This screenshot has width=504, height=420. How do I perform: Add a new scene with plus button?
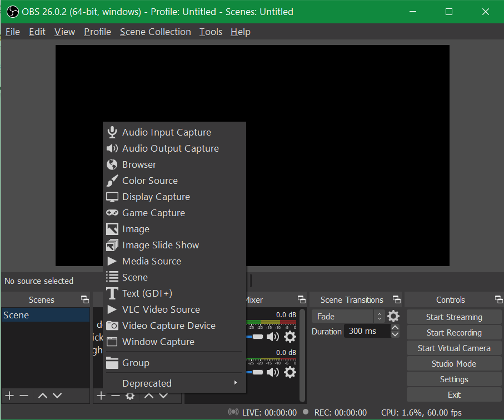(x=9, y=396)
